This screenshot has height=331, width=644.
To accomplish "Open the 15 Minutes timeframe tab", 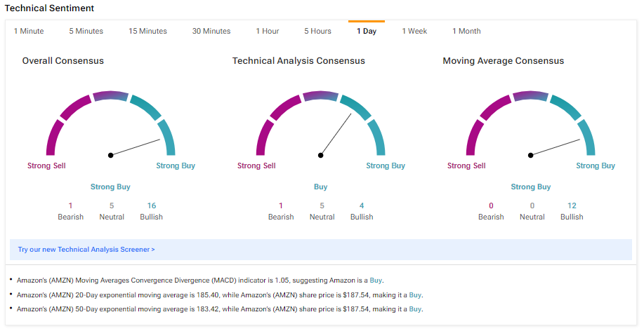I will click(147, 31).
